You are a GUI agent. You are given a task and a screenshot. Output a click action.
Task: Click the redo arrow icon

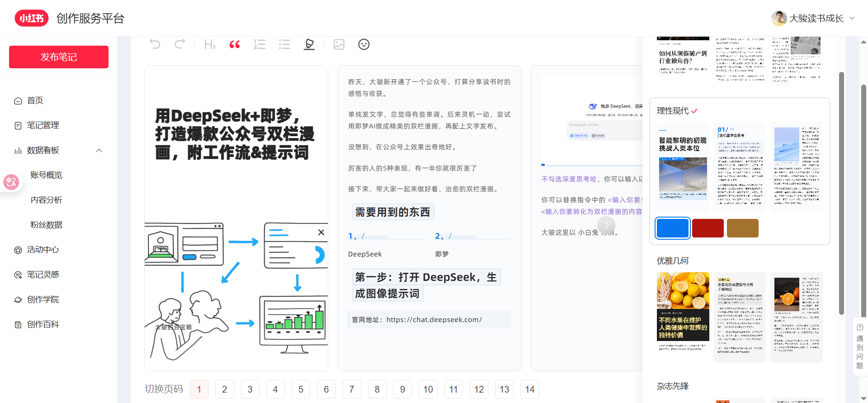pyautogui.click(x=180, y=44)
